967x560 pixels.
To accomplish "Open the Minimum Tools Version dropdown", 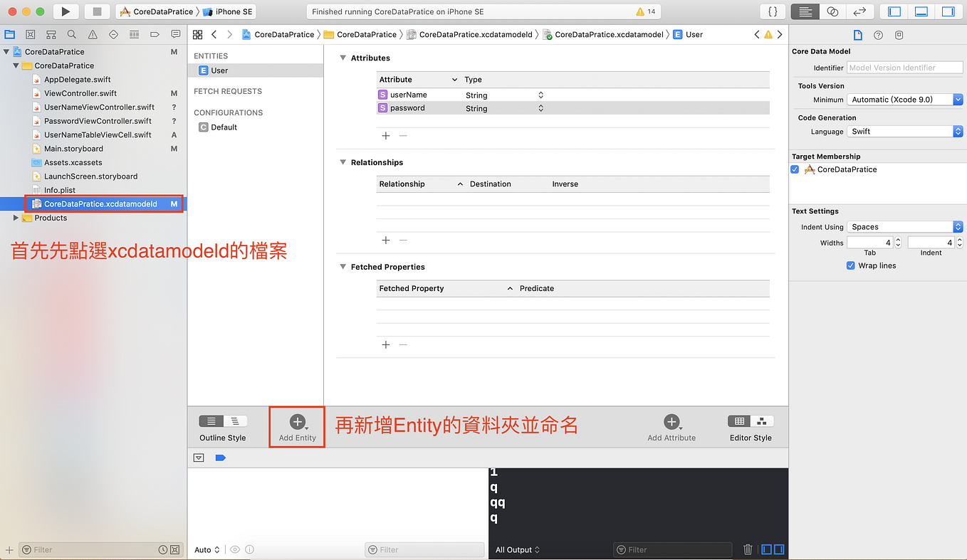I will pos(957,99).
